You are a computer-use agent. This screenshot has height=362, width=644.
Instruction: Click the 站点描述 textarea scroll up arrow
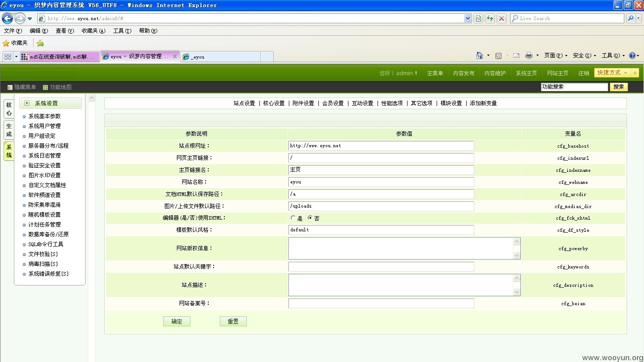click(x=517, y=278)
